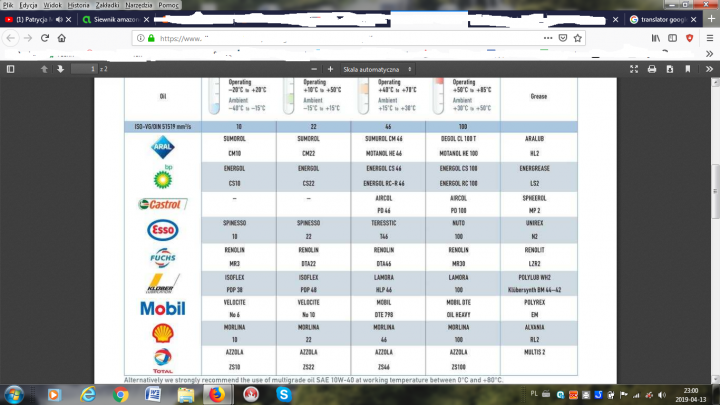Go to next PDF page
The height and width of the screenshot is (405, 720).
pos(61,69)
